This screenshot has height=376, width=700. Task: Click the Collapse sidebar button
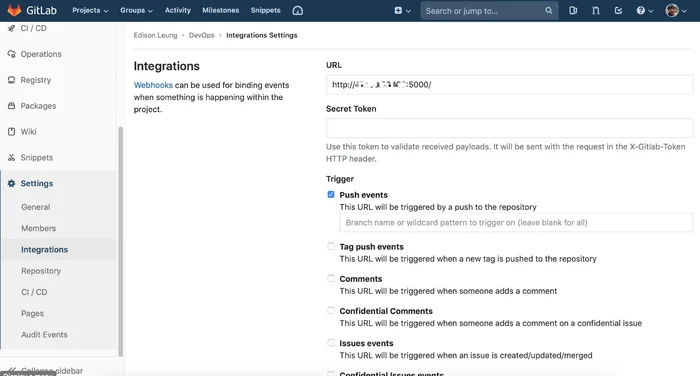click(52, 371)
